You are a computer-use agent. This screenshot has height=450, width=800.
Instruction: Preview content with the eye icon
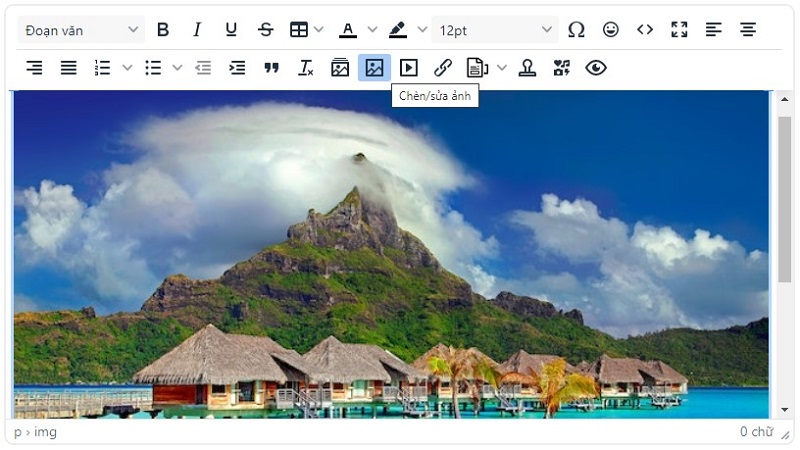[x=596, y=68]
